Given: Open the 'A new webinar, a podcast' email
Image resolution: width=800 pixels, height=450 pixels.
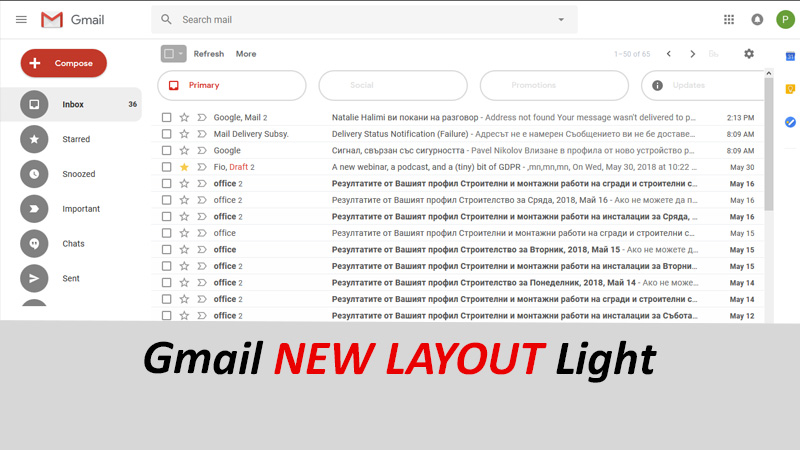Looking at the screenshot, I should pyautogui.click(x=458, y=167).
